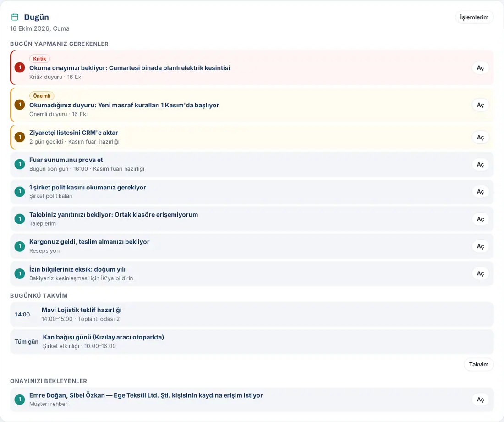Viewport: 504px width, 422px height.
Task: Click the Emre Doğan, Sibel Özkan access request title
Action: [x=146, y=395]
